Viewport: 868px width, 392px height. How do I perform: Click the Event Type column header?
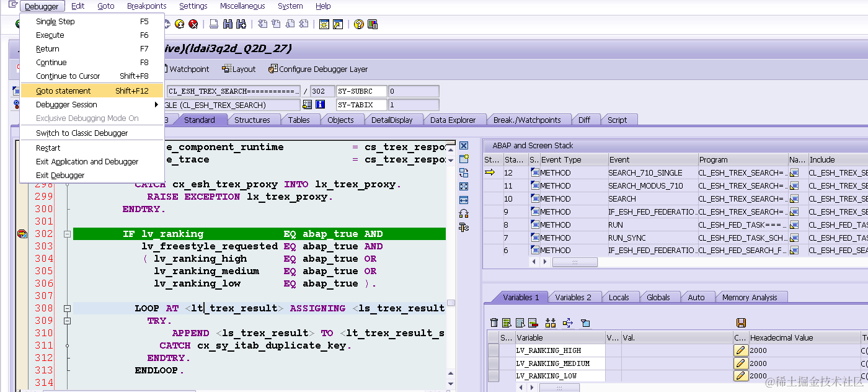[573, 159]
